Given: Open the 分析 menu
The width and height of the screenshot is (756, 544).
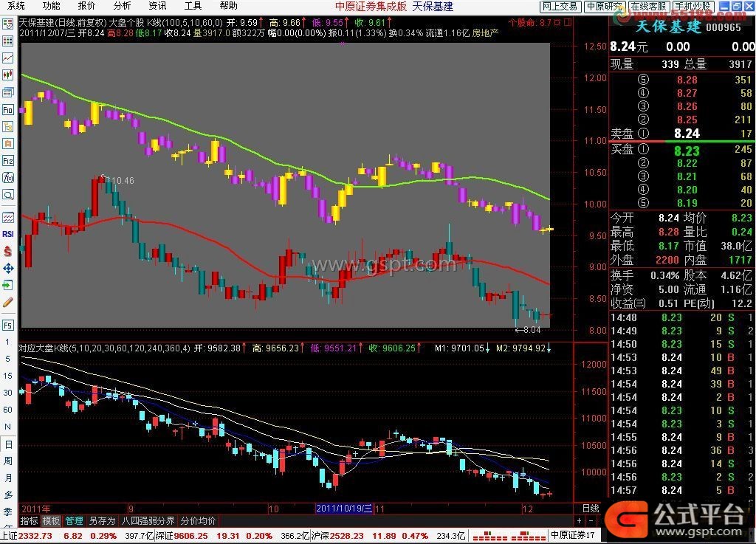Looking at the screenshot, I should (122, 6).
